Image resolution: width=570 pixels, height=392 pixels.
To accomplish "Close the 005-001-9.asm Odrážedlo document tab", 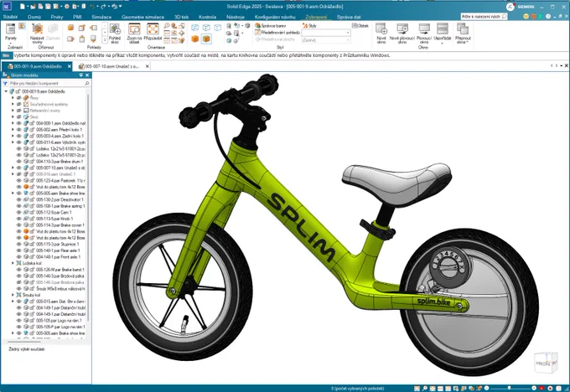I will point(70,66).
